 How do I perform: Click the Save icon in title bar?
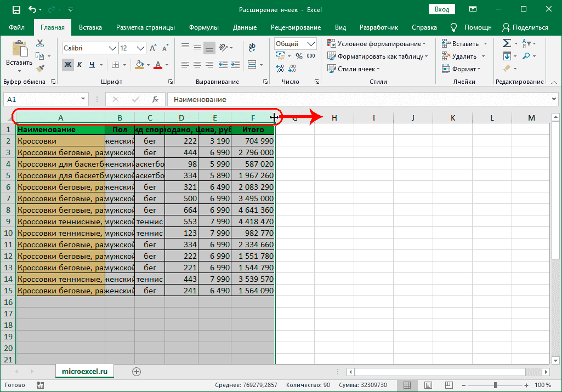click(x=16, y=10)
